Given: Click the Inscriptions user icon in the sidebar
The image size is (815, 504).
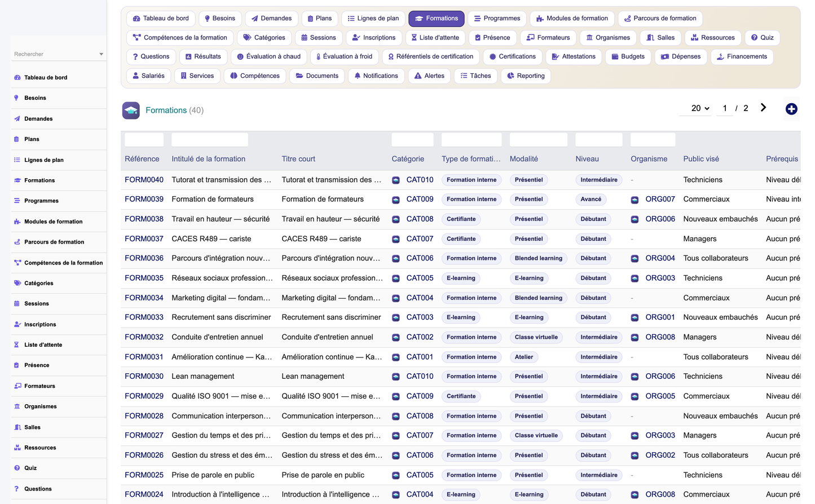Looking at the screenshot, I should [17, 324].
